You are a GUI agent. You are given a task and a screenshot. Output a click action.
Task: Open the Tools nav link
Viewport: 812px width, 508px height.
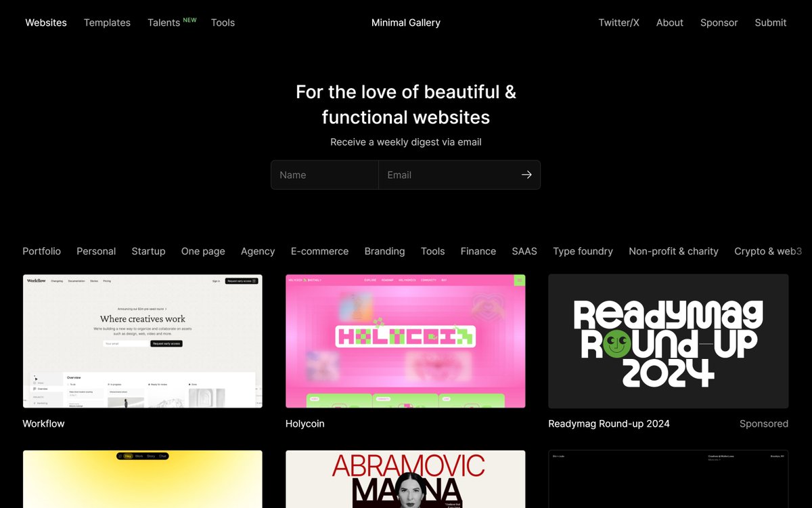point(223,22)
